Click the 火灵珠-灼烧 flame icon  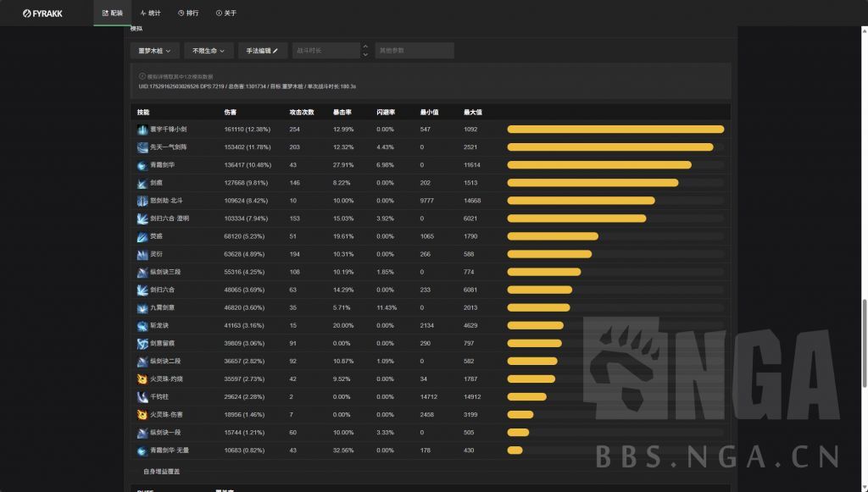pyautogui.click(x=142, y=379)
